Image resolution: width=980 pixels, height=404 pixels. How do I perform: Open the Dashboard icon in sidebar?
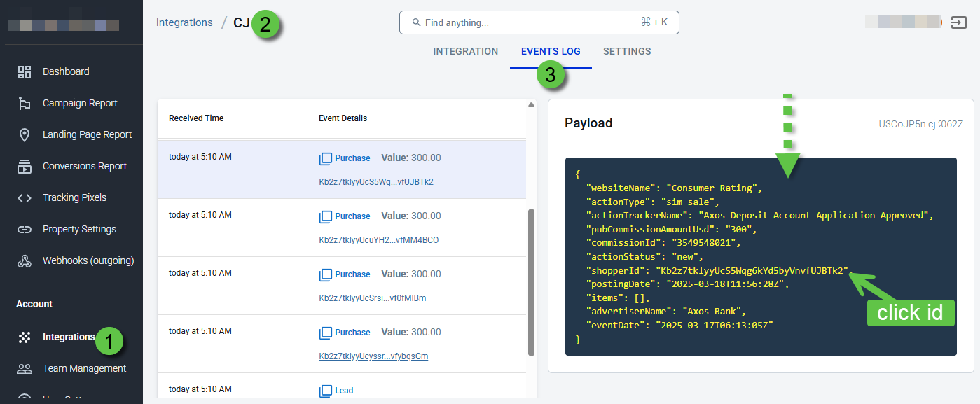[25, 71]
